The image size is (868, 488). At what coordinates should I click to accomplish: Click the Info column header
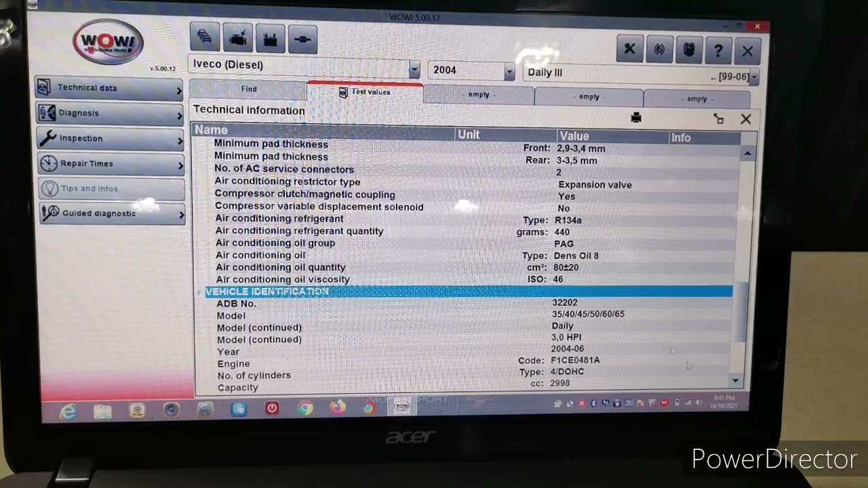(x=705, y=138)
